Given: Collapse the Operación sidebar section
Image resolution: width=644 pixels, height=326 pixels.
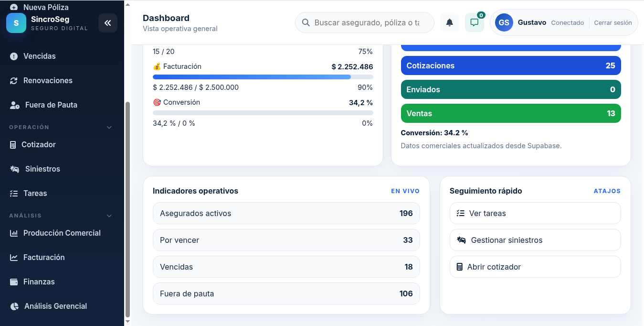Looking at the screenshot, I should coord(109,128).
